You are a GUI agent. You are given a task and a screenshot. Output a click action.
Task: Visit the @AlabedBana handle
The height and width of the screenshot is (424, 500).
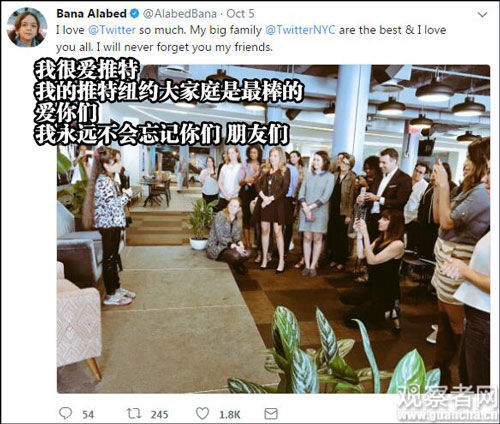click(x=180, y=14)
